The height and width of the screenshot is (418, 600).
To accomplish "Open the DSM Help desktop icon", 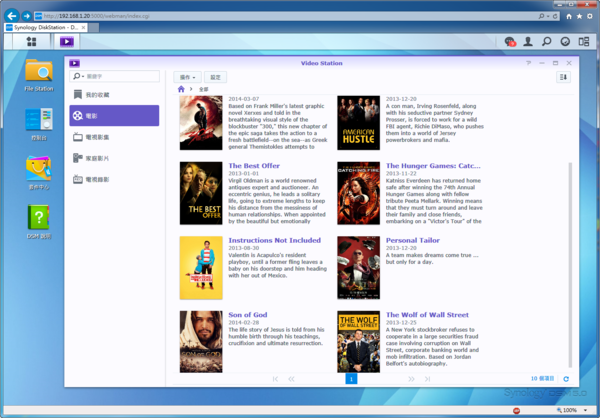I will point(38,220).
